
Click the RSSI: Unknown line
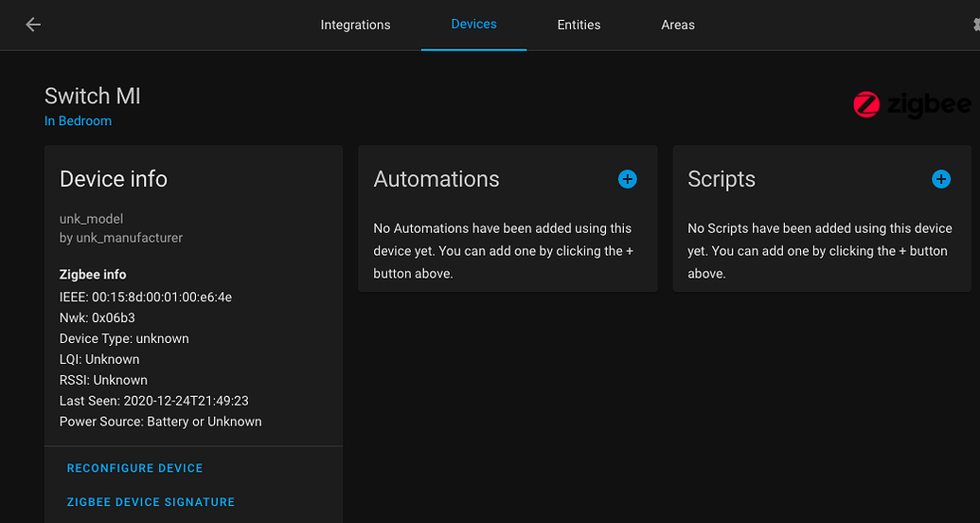[x=103, y=380]
